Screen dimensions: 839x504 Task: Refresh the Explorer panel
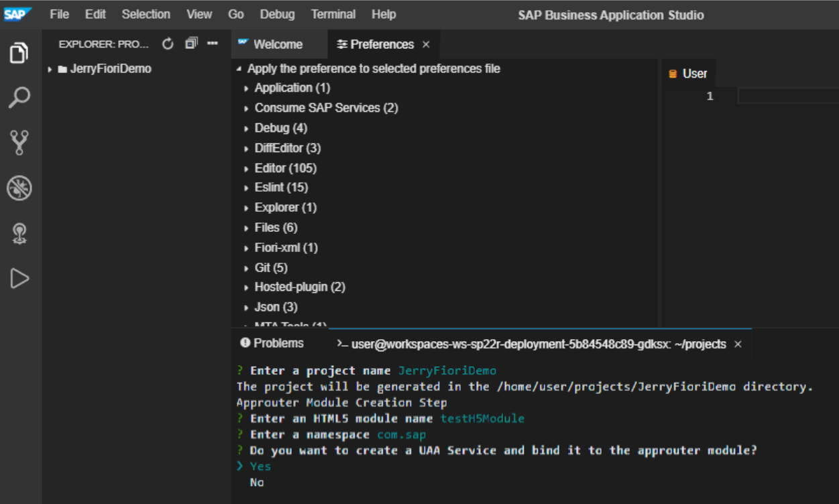pos(168,44)
